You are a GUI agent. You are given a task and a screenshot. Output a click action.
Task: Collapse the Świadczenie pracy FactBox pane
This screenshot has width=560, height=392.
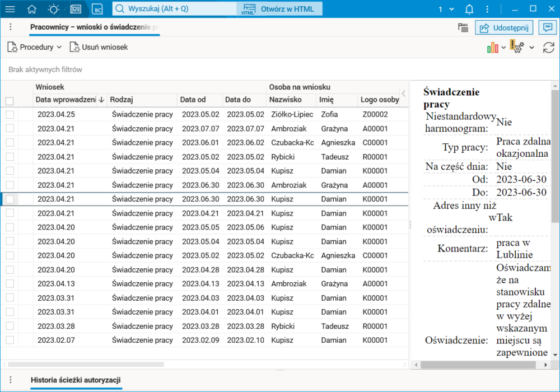click(403, 94)
